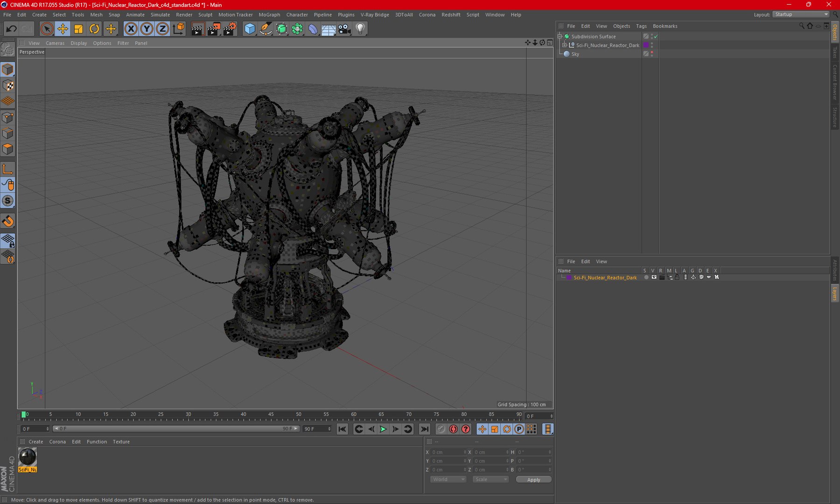The image size is (840, 504).
Task: Select the Scale tool
Action: [78, 29]
